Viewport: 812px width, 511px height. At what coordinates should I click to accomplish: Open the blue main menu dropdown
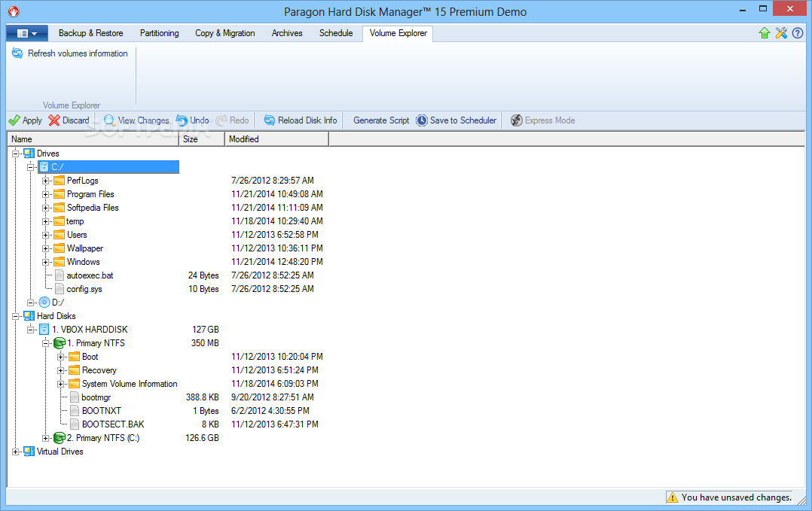pos(27,34)
